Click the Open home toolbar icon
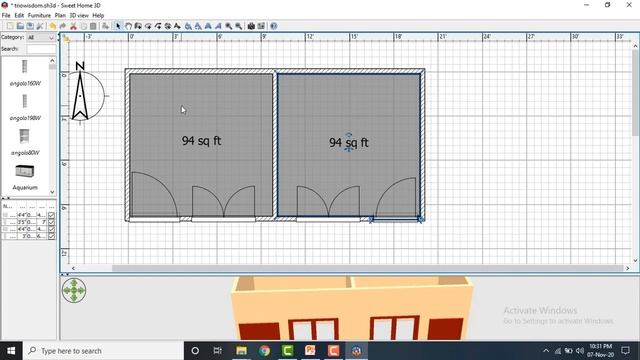 click(20, 26)
